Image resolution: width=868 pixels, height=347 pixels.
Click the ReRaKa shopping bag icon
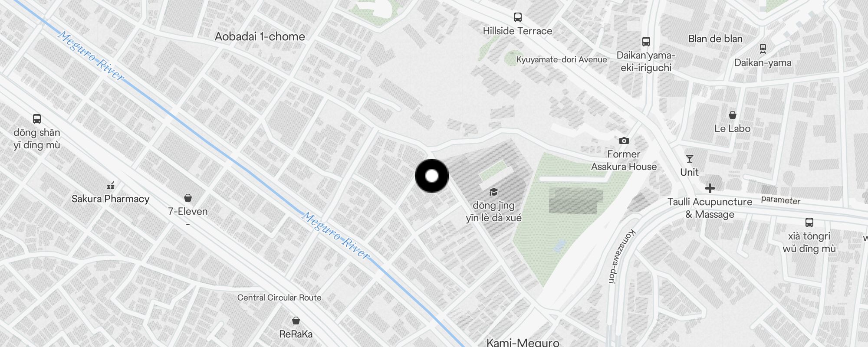(296, 321)
